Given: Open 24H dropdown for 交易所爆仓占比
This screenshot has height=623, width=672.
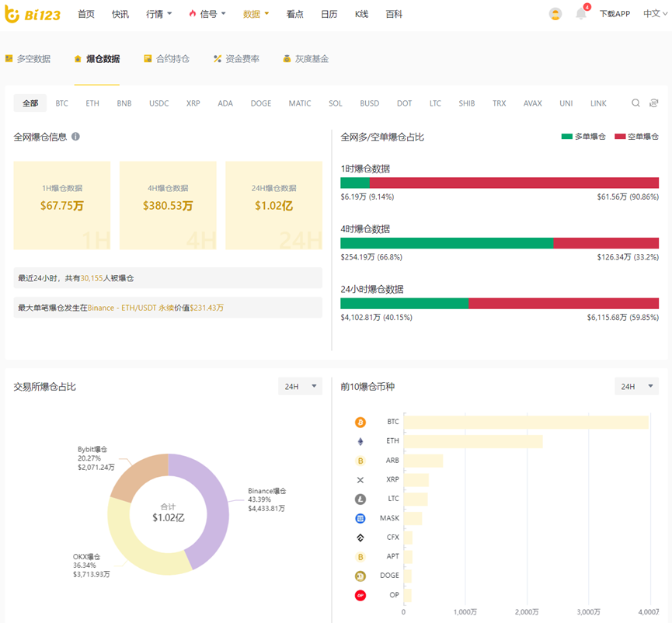Looking at the screenshot, I should tap(300, 386).
